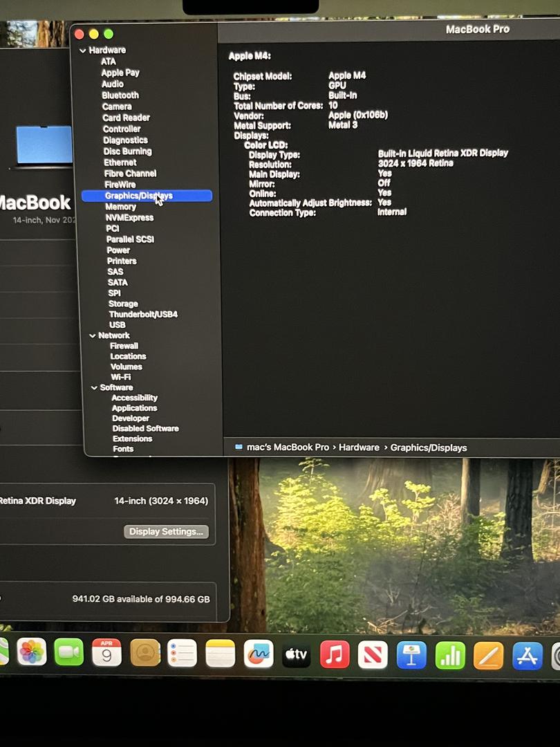The image size is (560, 747).
Task: Select Wi-Fi under Network
Action: pos(120,377)
